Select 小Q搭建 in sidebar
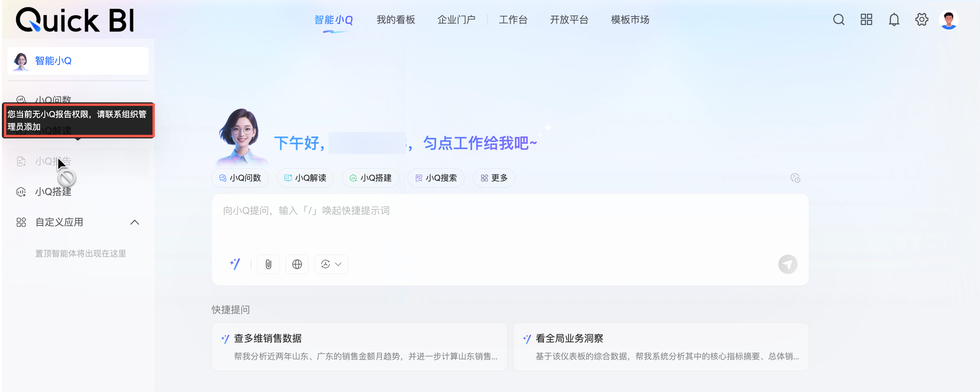This screenshot has width=980, height=392. pyautogui.click(x=78, y=192)
